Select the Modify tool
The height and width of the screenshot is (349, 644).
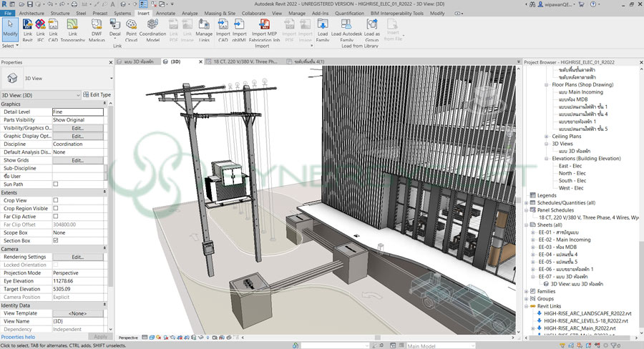(x=10, y=29)
